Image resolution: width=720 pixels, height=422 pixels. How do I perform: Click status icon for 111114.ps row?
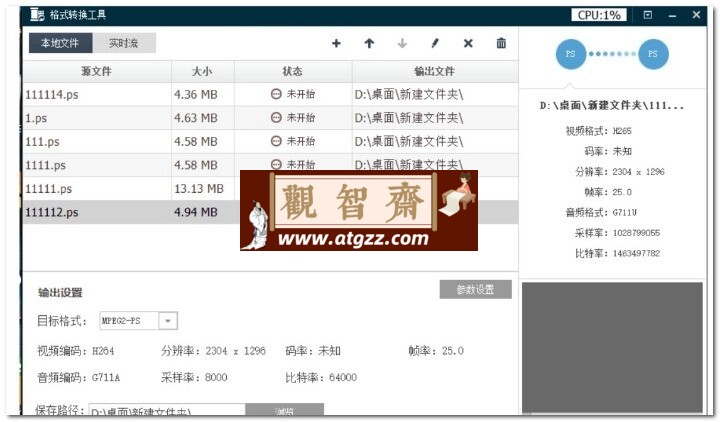[276, 94]
